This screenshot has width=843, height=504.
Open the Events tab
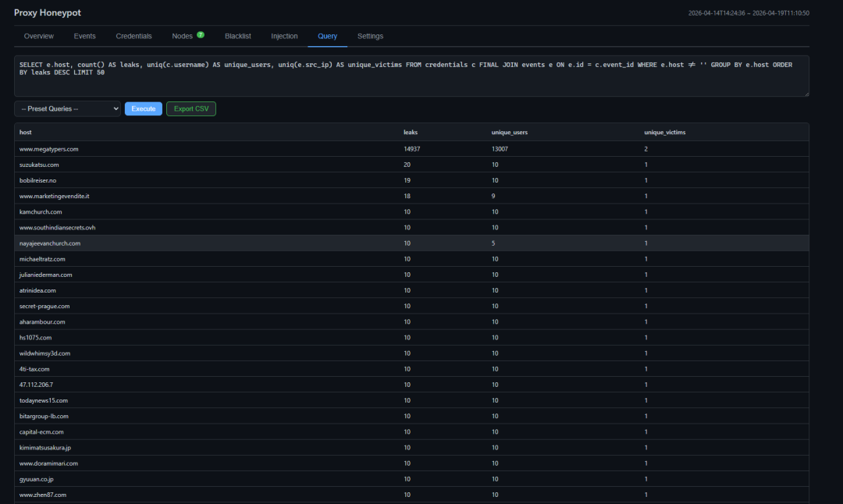84,36
